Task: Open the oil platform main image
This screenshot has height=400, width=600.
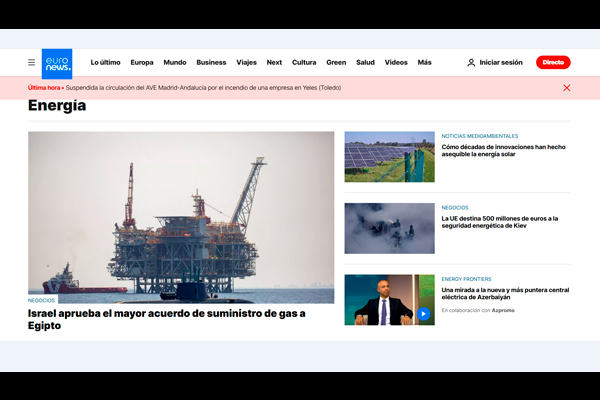Action: [181, 217]
